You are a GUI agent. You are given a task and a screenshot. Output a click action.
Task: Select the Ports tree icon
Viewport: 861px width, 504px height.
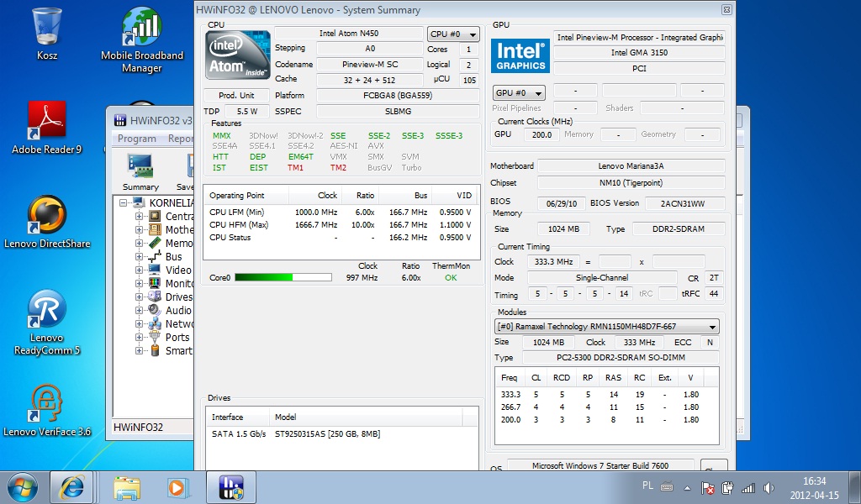pos(156,337)
